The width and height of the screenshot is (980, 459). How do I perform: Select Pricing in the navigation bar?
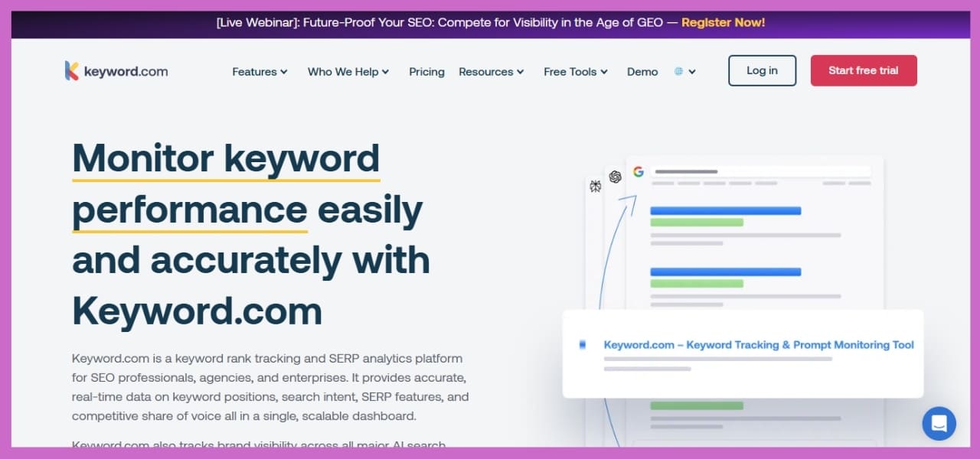[426, 71]
